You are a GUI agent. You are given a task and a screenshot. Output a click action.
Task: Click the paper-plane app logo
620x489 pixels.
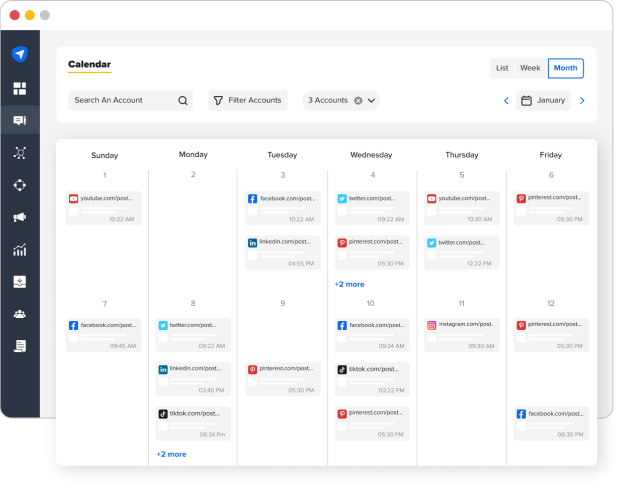(x=20, y=54)
